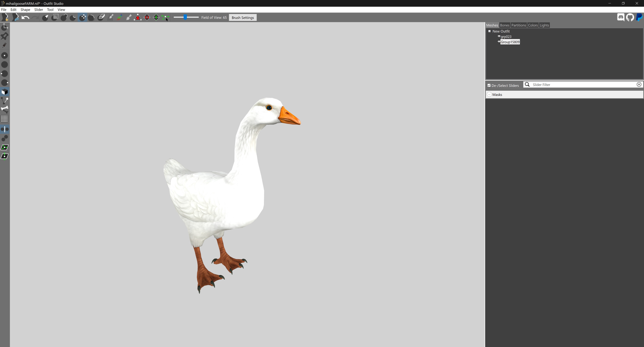Viewport: 644px width, 347px height.
Task: Switch to the Meshes tab
Action: pyautogui.click(x=492, y=25)
